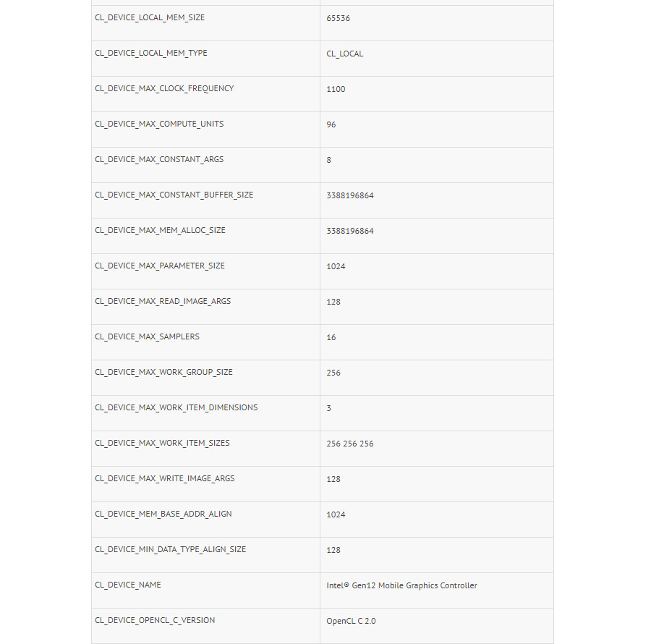Click the CL_DEVICE_MAX_CONSTANT_BUFFER_SIZE label
The image size is (651, 644).
point(174,195)
